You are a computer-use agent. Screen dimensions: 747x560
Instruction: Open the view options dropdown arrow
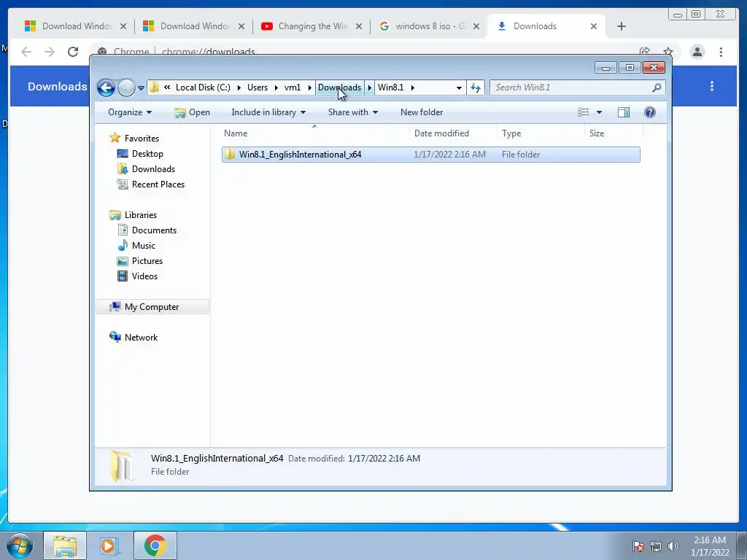(x=600, y=112)
